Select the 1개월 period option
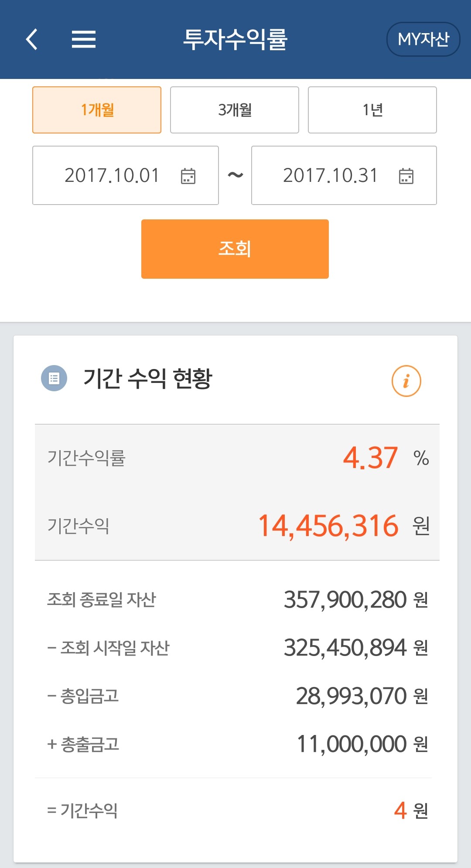This screenshot has width=471, height=868. point(97,109)
